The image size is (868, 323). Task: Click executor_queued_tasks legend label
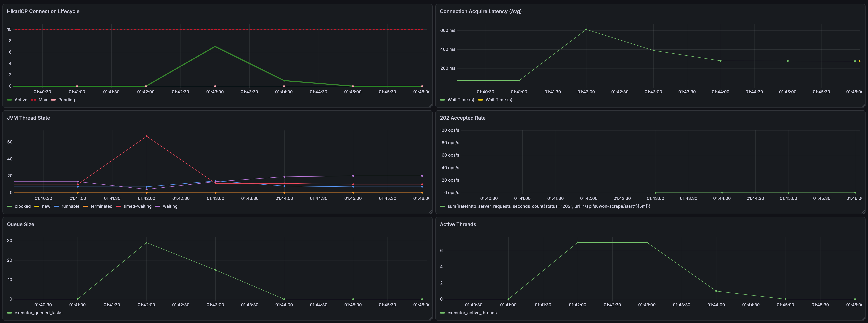(38, 313)
